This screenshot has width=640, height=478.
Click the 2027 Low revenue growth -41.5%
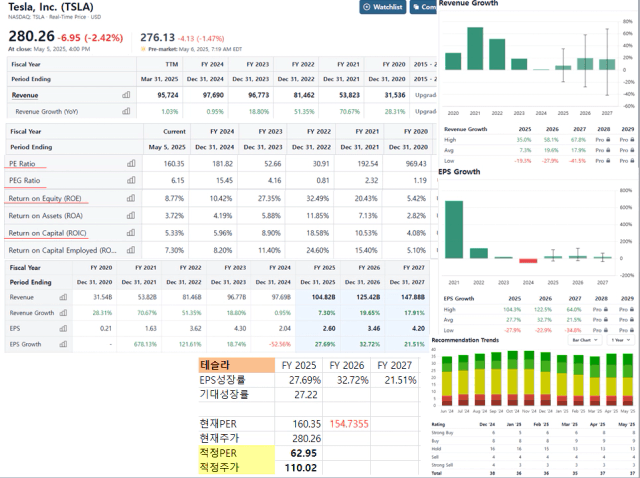pyautogui.click(x=578, y=161)
